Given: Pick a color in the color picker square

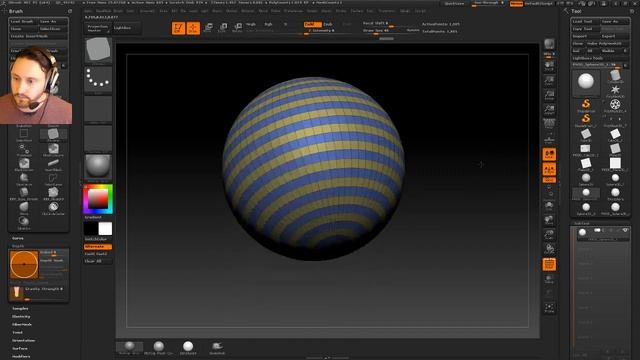Looking at the screenshot, I should [98, 199].
